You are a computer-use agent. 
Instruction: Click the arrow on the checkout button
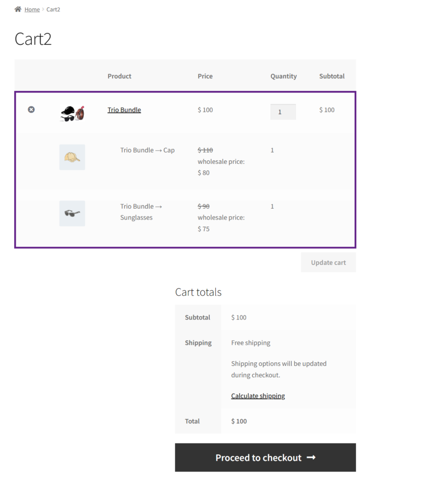tap(311, 457)
